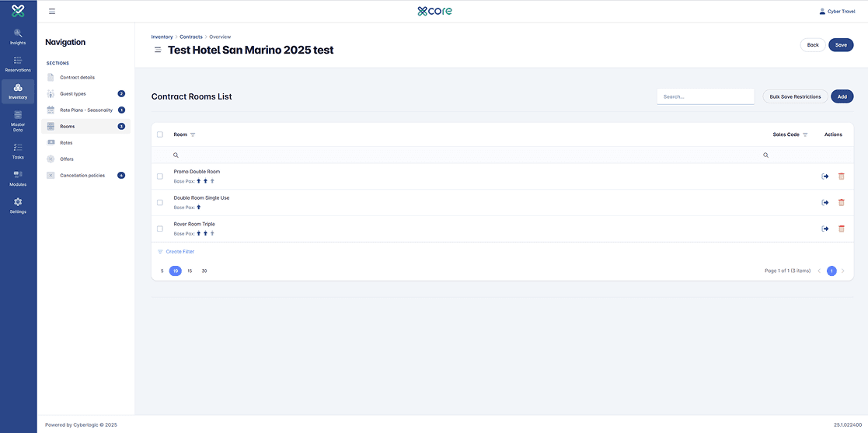The height and width of the screenshot is (433, 868).
Task: Open Tasks from the sidebar
Action: tap(18, 151)
